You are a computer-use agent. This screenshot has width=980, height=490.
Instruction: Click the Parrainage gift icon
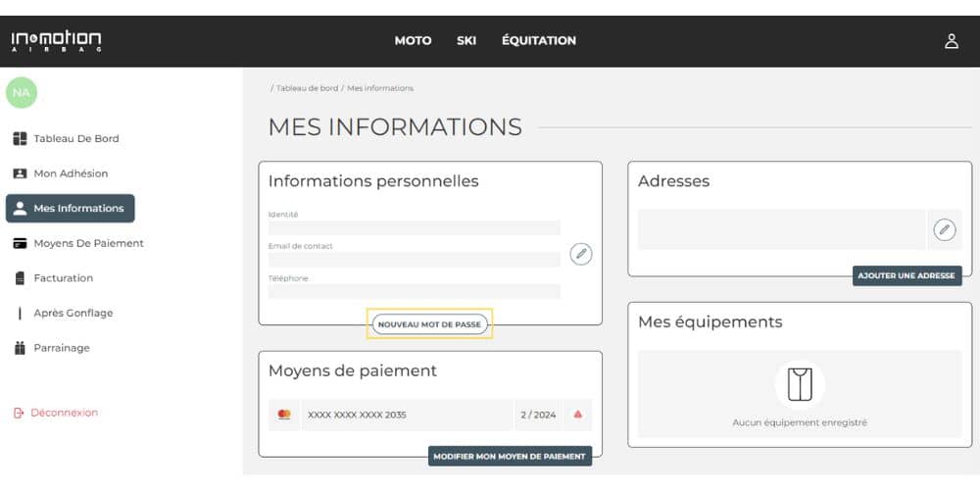click(x=20, y=348)
